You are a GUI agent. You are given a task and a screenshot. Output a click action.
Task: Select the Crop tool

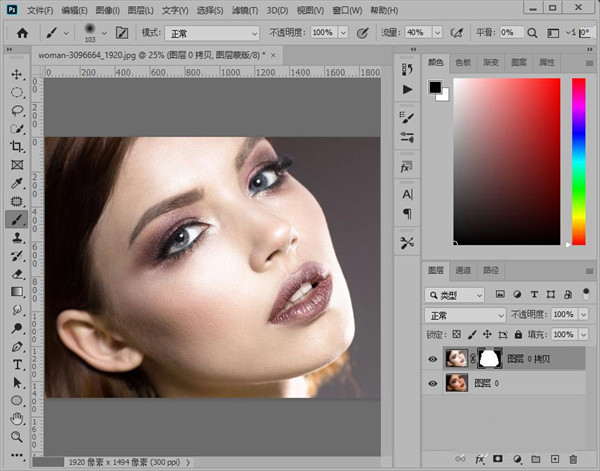tap(17, 147)
